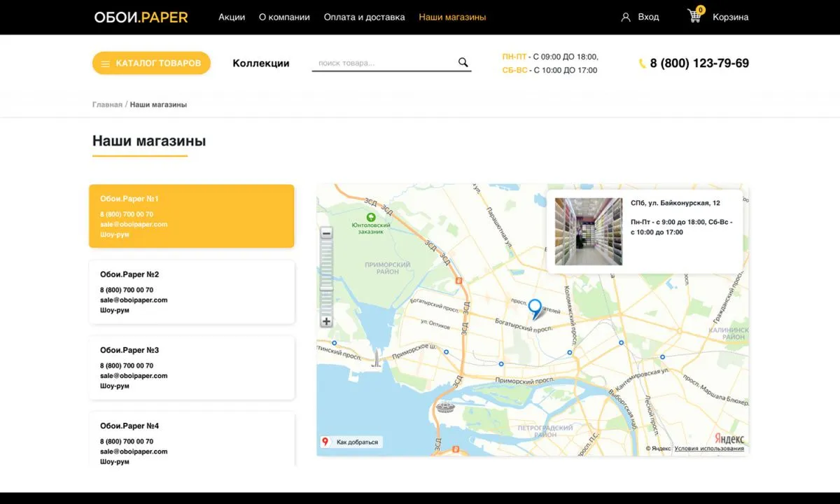Select the Обои.Paper №2 store card
The height and width of the screenshot is (504, 840).
191,292
